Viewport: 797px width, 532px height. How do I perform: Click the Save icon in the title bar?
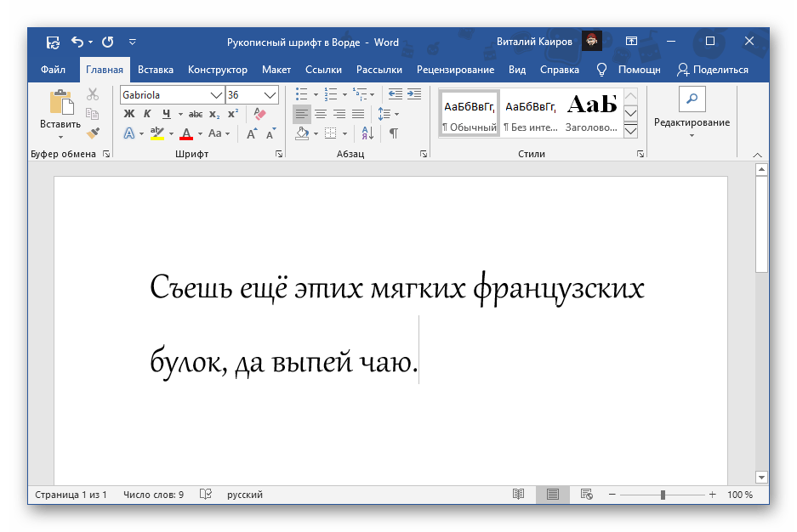(53, 42)
